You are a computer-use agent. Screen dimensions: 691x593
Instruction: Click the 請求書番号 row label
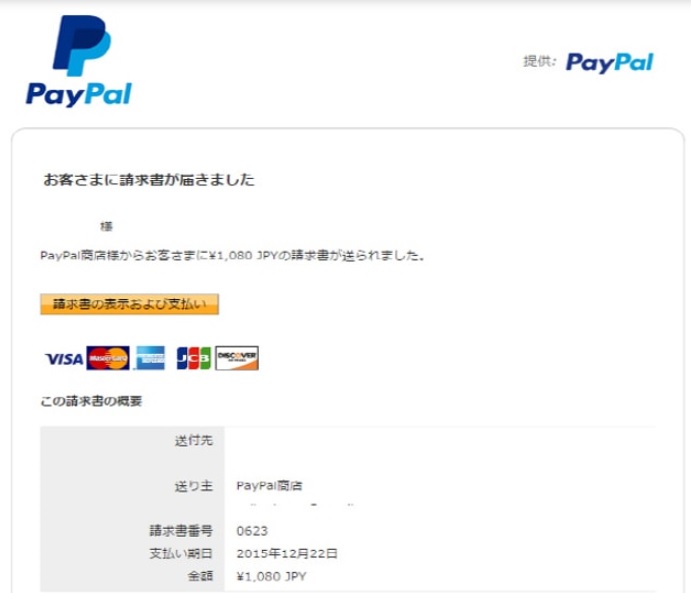tap(181, 531)
